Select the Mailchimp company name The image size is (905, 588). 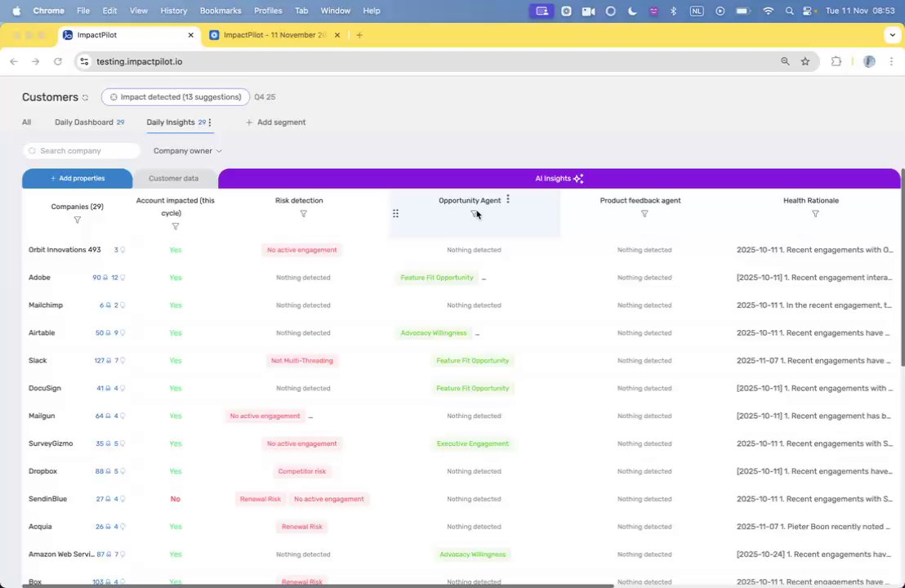tap(46, 305)
